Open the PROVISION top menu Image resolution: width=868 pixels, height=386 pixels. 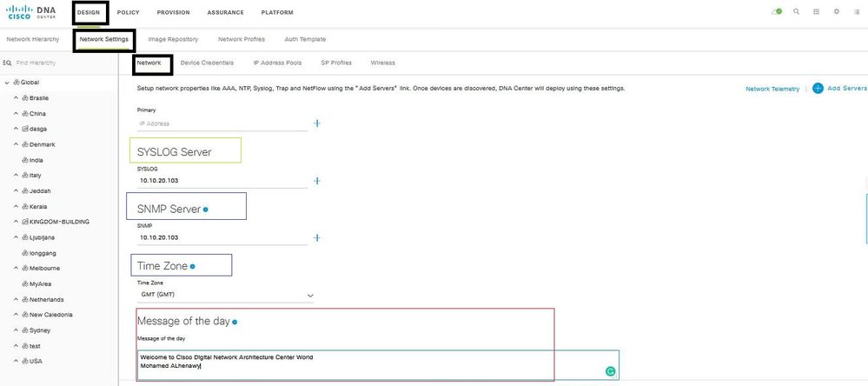[173, 12]
